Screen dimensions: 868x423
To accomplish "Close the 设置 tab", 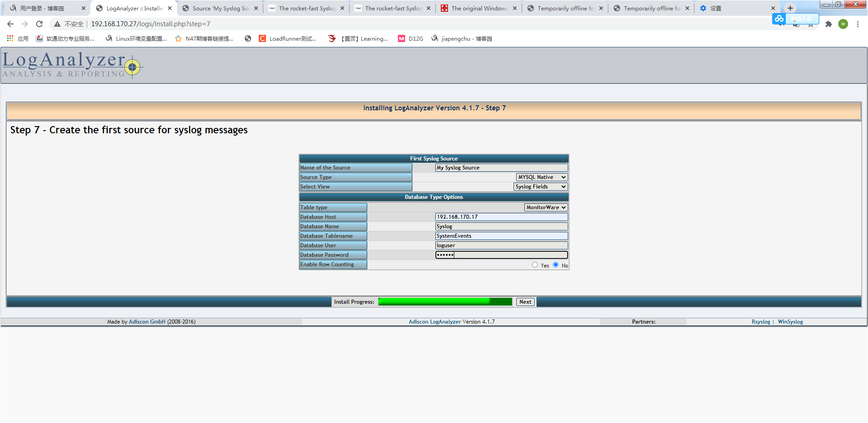I will [773, 8].
